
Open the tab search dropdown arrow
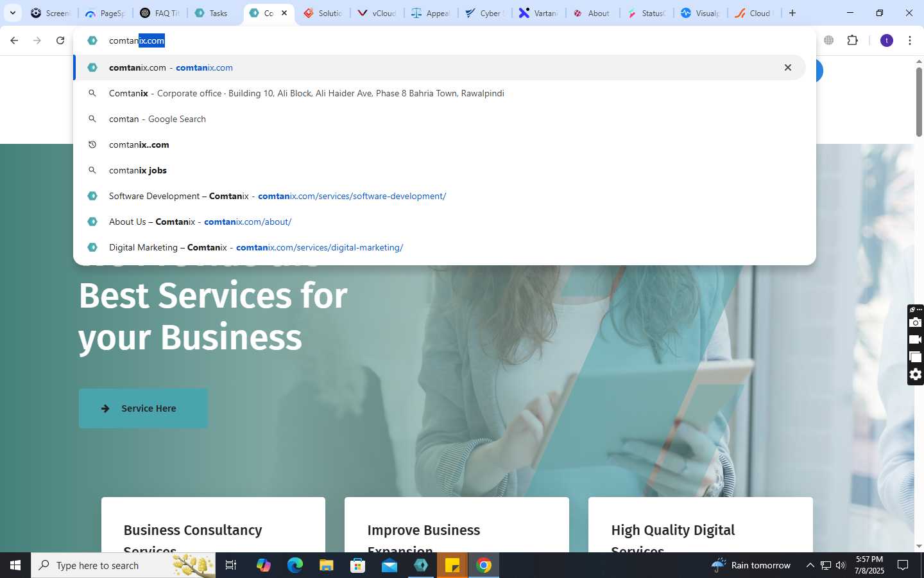(12, 13)
